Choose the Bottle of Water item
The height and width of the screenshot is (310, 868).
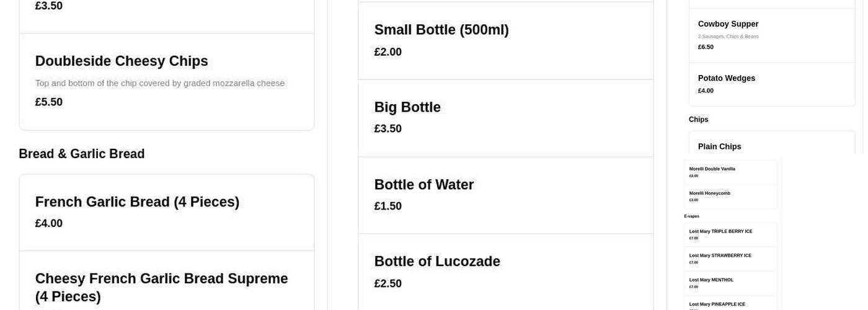coord(505,195)
